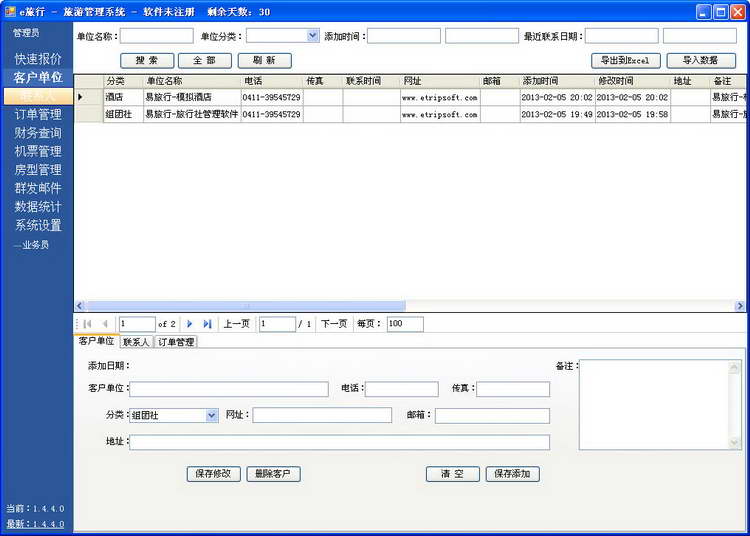Click horizontal scrollbar thumb of table
This screenshot has height=536, width=750.
click(246, 306)
